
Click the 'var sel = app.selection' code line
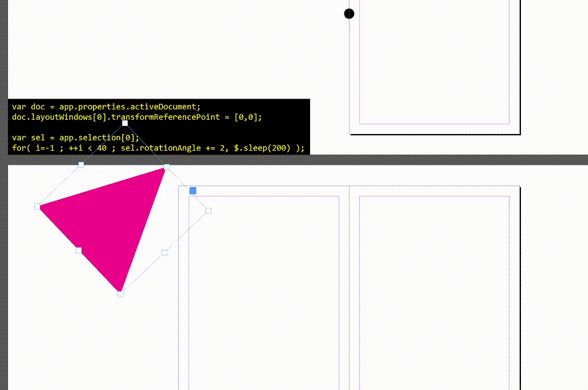click(75, 137)
